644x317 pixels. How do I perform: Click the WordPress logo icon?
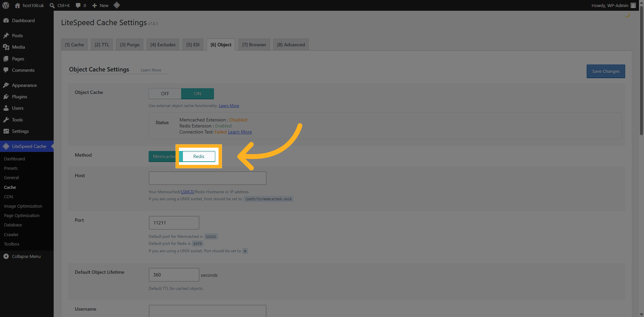click(6, 5)
